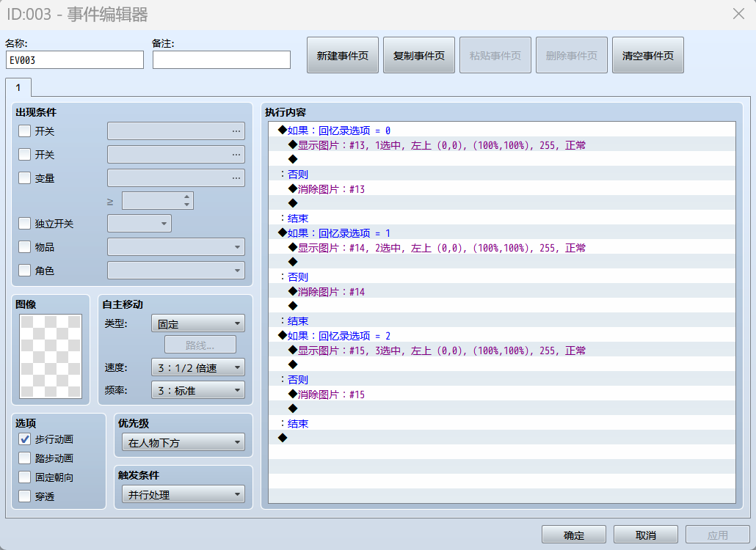This screenshot has height=550, width=756.
Task: Click the 新建事件页 button
Action: [x=342, y=56]
